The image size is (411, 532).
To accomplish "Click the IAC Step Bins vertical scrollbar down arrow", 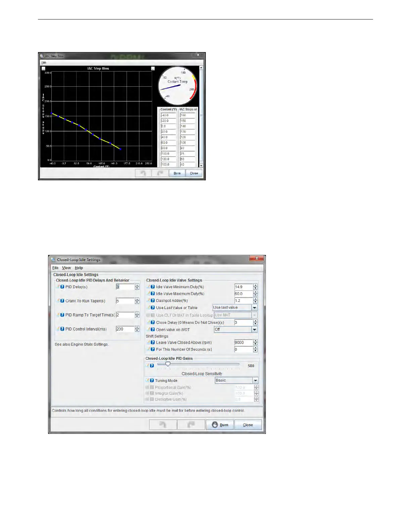I will coord(201,166).
